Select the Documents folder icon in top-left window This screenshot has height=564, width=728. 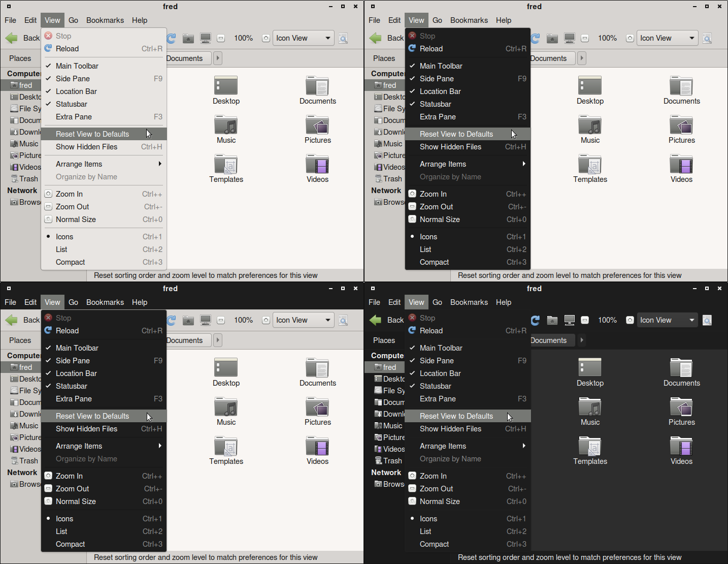tap(317, 85)
